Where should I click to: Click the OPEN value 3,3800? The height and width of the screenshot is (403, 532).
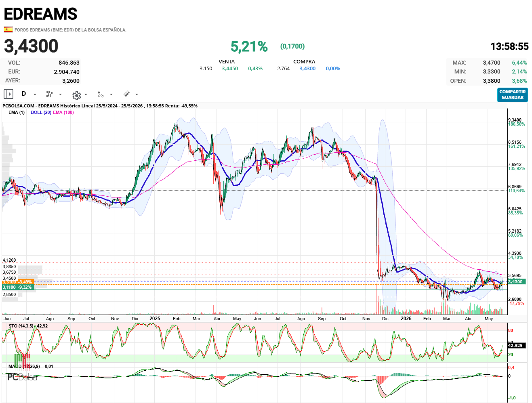coord(492,81)
